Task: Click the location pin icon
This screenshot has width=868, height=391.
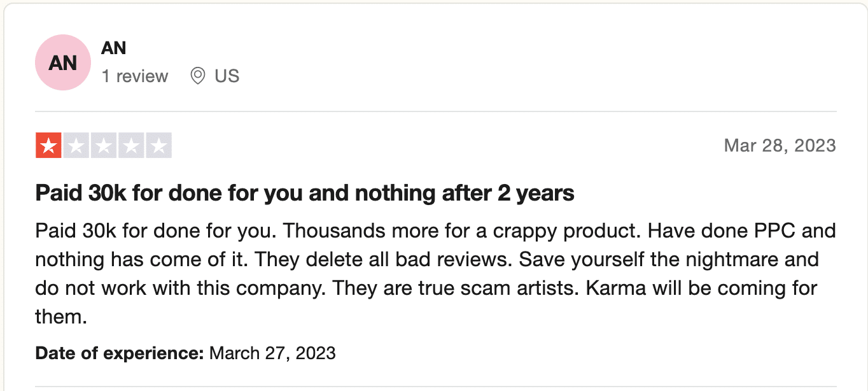Action: pyautogui.click(x=198, y=76)
